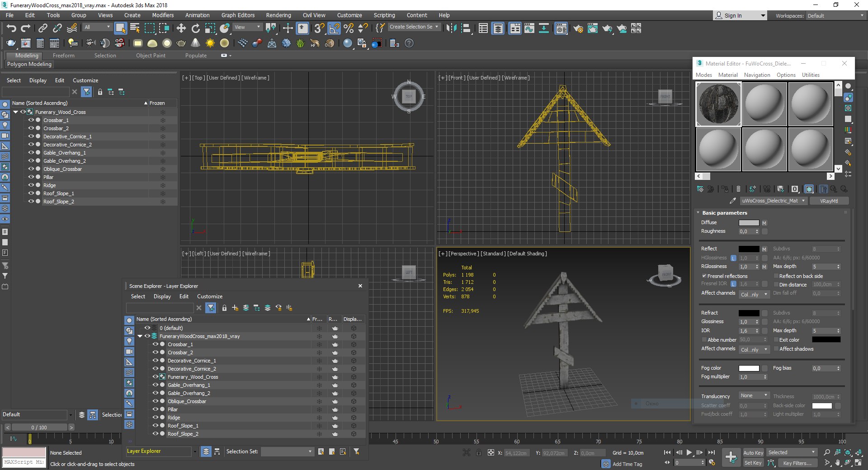Click the Play Animation button
Image resolution: width=868 pixels, height=470 pixels.
click(689, 452)
